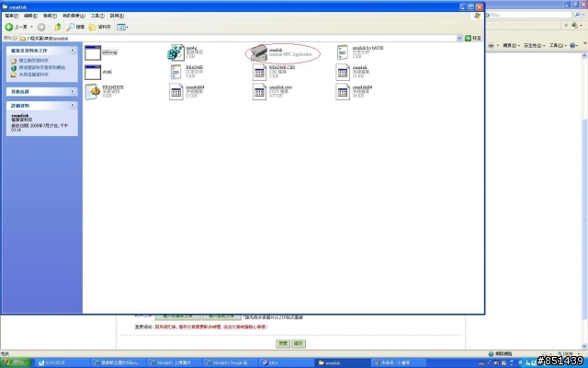Select the README.CHS file icon
This screenshot has height=368, width=588.
pos(259,73)
